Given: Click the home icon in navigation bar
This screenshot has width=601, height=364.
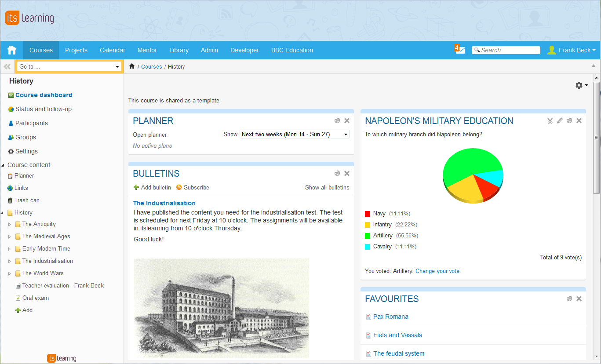Looking at the screenshot, I should pos(12,50).
